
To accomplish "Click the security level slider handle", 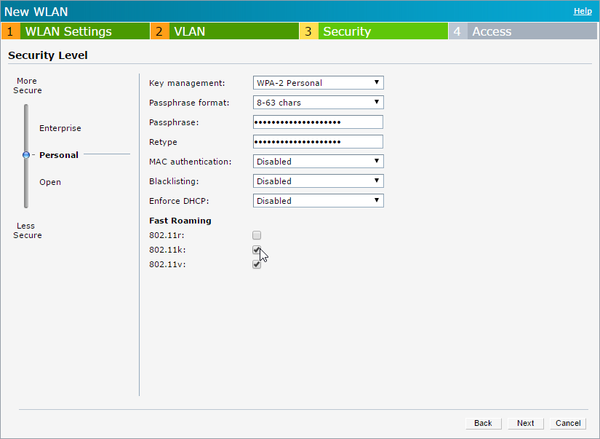I will [26, 155].
